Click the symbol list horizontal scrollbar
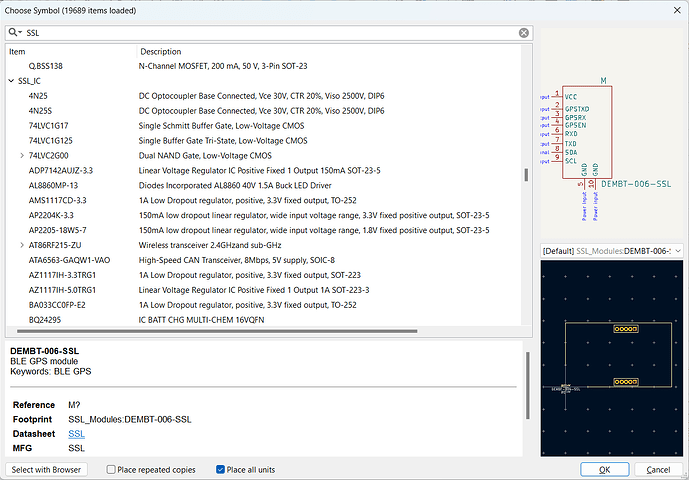 click(x=217, y=331)
